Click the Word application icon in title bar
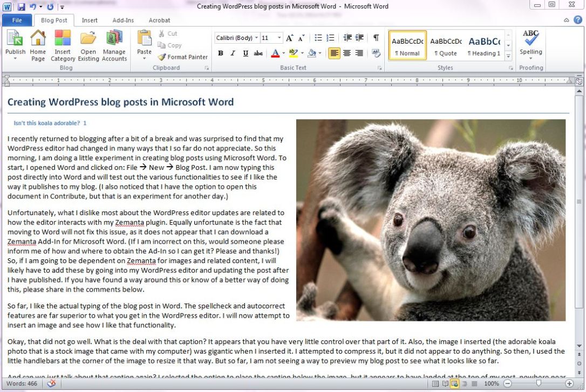This screenshot has width=586, height=392. click(6, 6)
